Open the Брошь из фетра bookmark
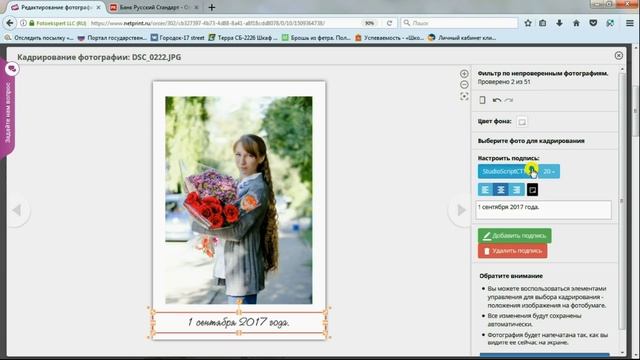This screenshot has height=360, width=640. [x=316, y=38]
